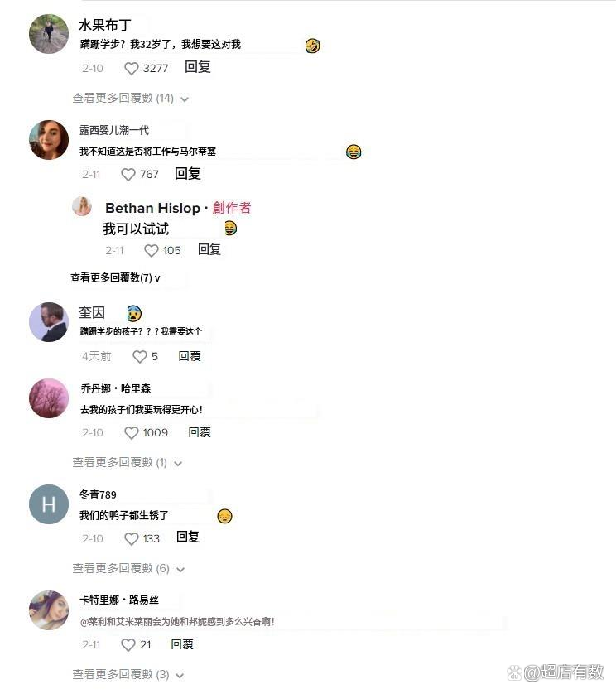This screenshot has height=694, width=616.
Task: Like 冬青789's comment with 133 likes
Action: coord(132,538)
